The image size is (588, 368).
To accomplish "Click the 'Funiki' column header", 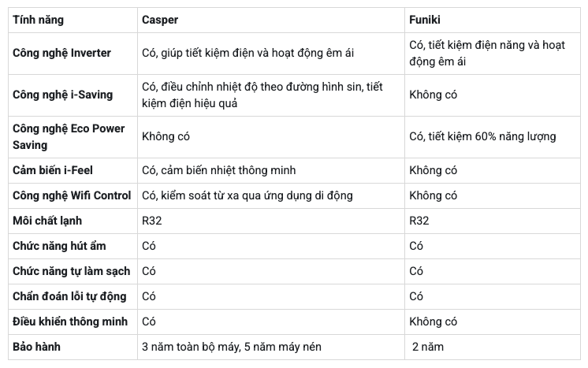I will (x=425, y=20).
